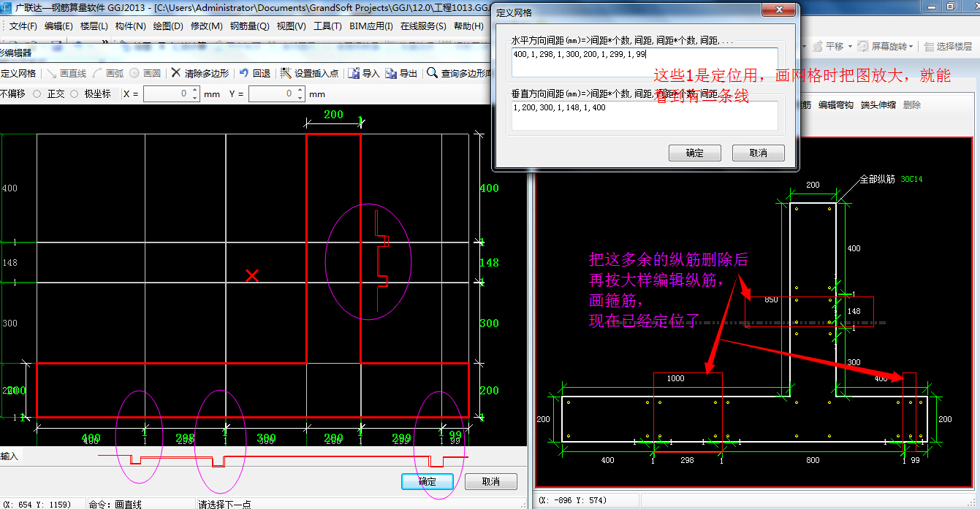The image size is (980, 509).
Task: Click the 全部纵筋 label in drawing
Action: [877, 179]
